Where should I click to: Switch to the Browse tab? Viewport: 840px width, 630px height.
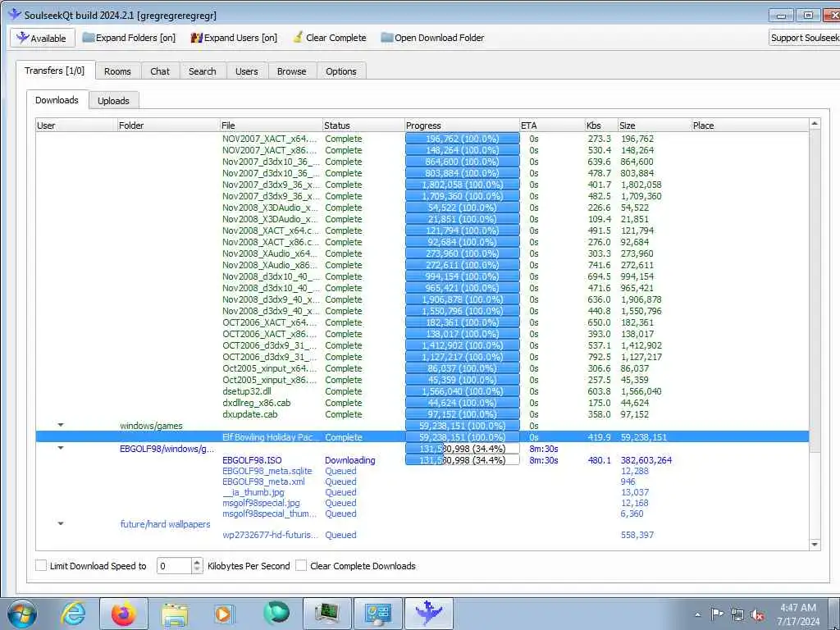coord(292,71)
